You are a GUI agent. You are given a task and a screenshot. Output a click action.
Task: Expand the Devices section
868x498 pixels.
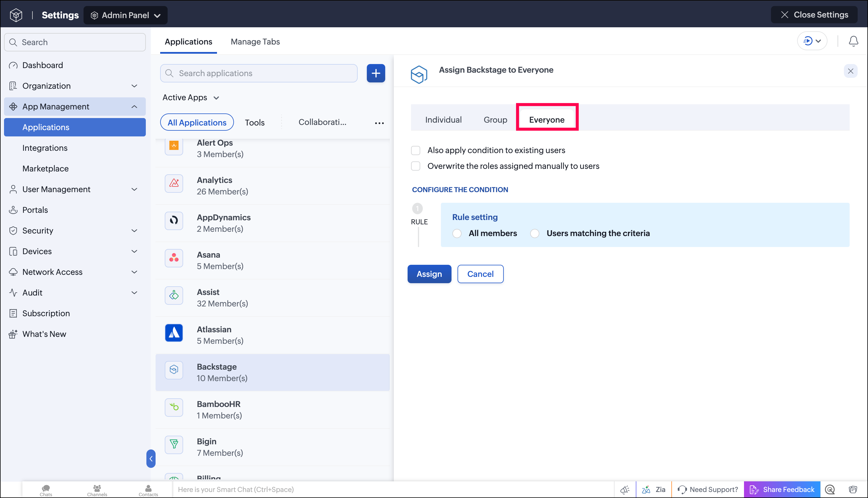tap(134, 251)
